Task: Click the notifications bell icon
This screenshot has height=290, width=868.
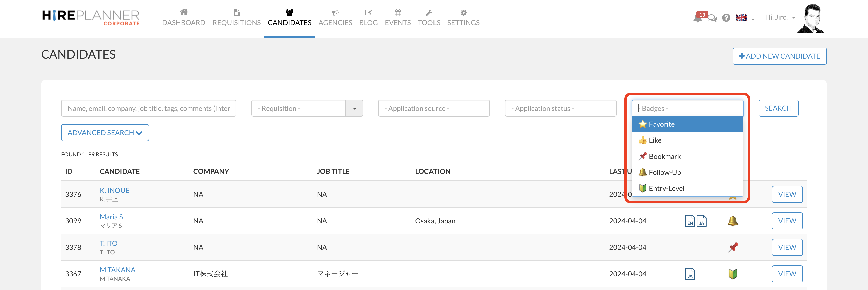Action: coord(698,18)
